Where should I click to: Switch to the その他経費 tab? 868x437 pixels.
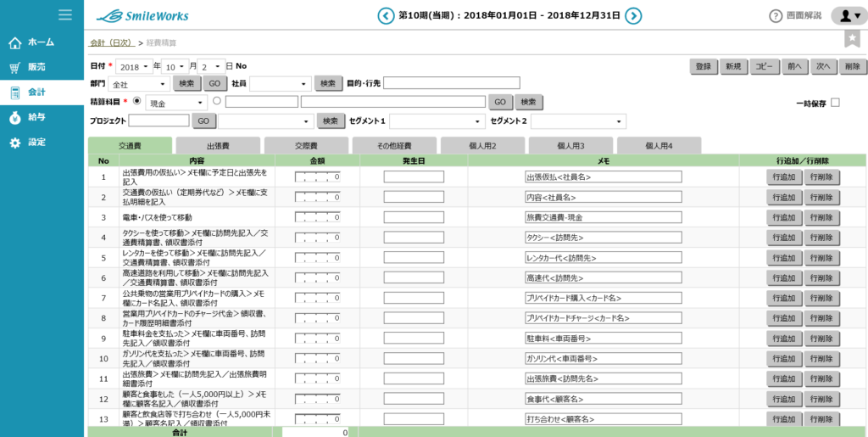click(x=395, y=146)
